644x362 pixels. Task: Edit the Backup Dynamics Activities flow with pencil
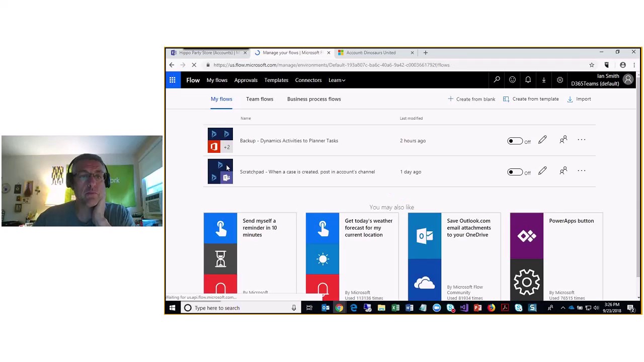pyautogui.click(x=542, y=140)
